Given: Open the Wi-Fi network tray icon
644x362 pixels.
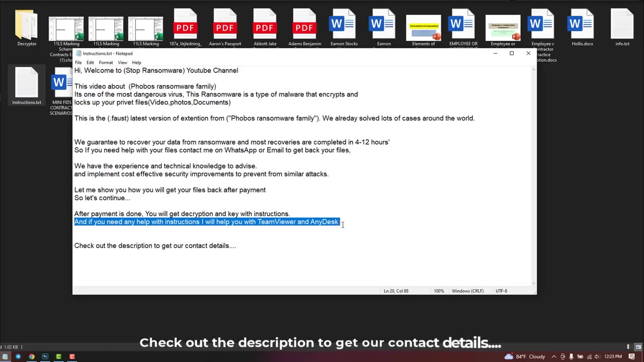Looking at the screenshot, I should (x=589, y=356).
